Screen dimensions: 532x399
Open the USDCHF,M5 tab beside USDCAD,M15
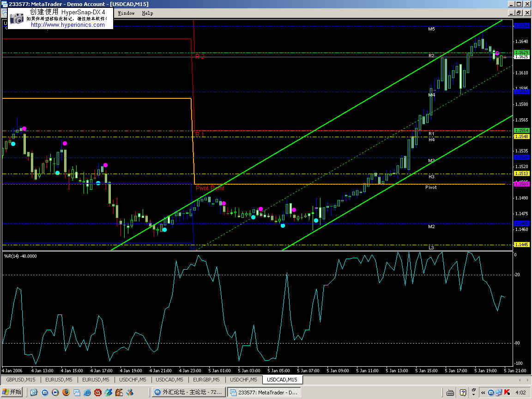(244, 380)
